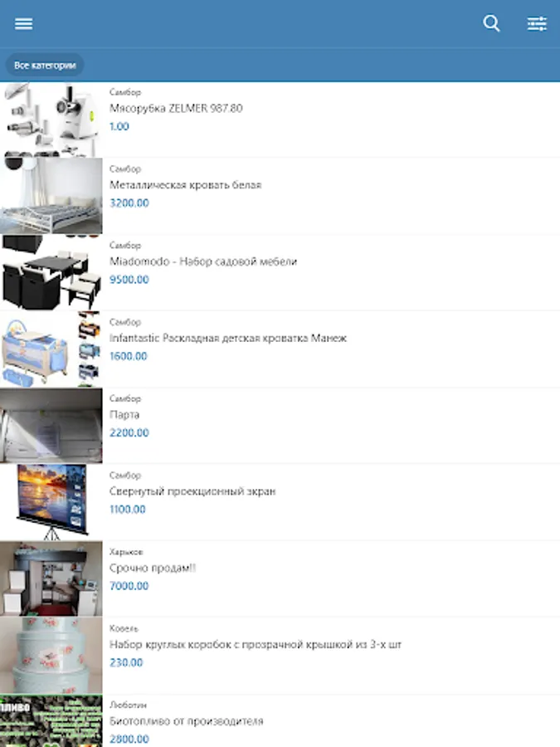This screenshot has width=560, height=747.
Task: Click the Miadomodo garden furniture title
Action: (203, 261)
